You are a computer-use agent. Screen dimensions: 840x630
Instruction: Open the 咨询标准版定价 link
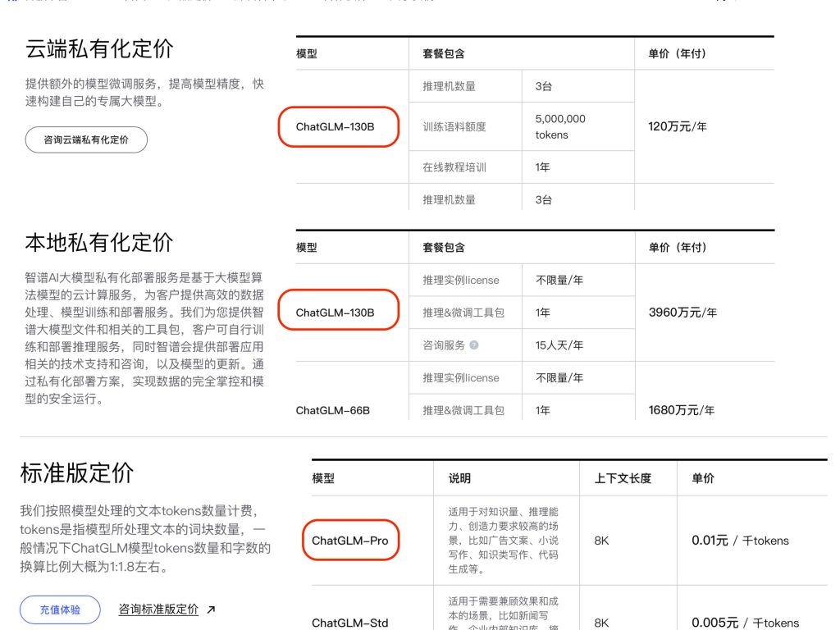[167, 609]
